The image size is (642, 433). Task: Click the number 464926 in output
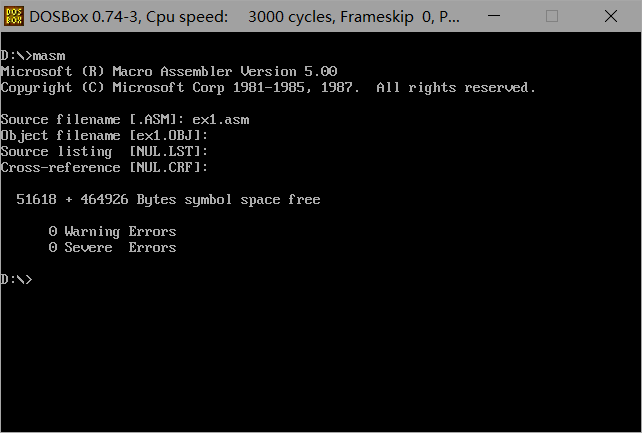click(104, 199)
